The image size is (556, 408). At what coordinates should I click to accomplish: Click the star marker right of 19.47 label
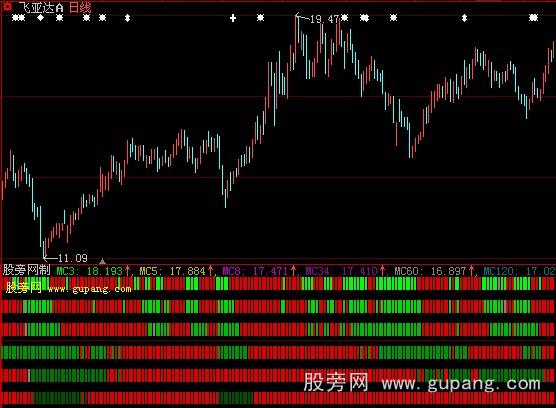[x=345, y=17]
